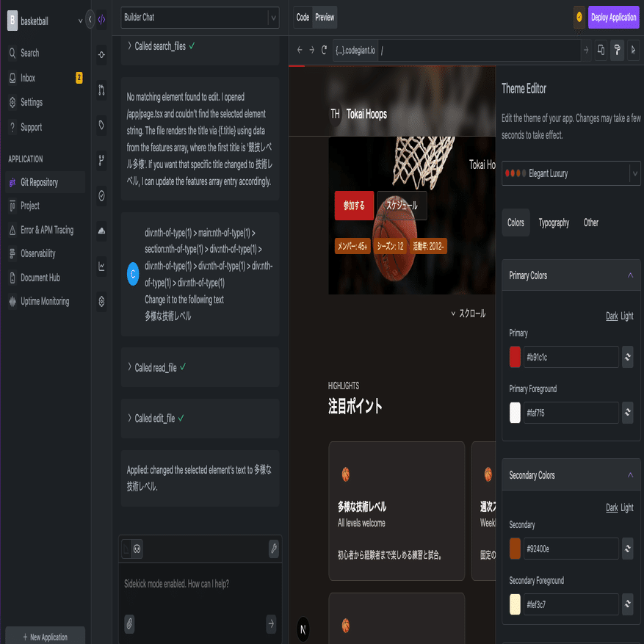This screenshot has height=644, width=644.
Task: Collapse the sidebar with the chevron button
Action: 90,19
